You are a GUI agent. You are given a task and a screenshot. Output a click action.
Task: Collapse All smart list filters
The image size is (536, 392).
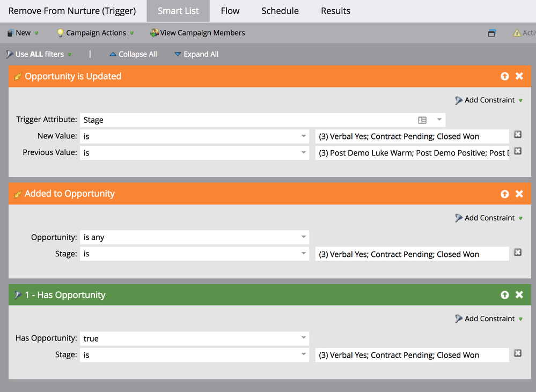click(x=133, y=54)
